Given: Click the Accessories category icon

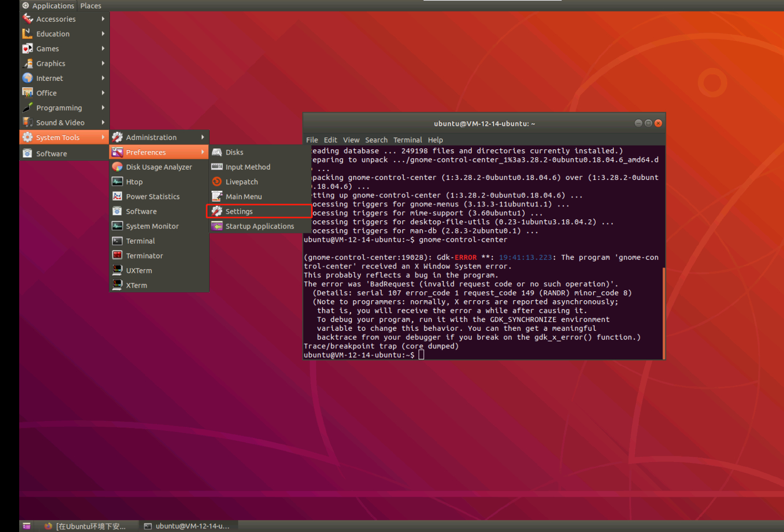Looking at the screenshot, I should [27, 19].
